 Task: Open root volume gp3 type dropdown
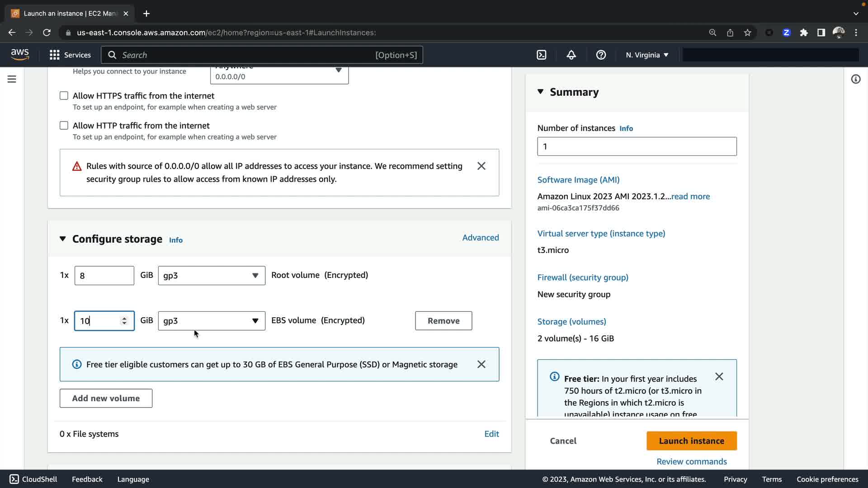coord(211,276)
